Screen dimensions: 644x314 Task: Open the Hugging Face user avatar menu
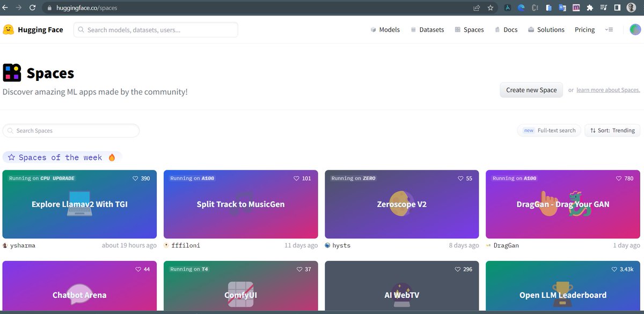[x=635, y=29]
